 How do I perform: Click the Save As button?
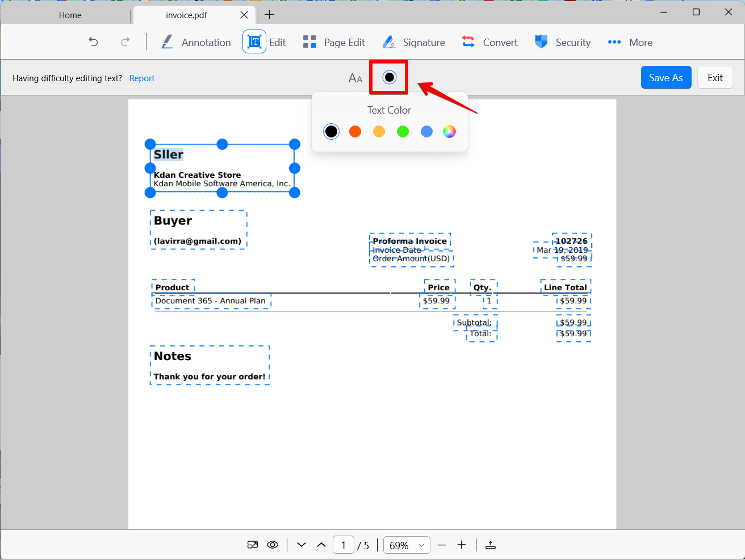[x=666, y=78]
